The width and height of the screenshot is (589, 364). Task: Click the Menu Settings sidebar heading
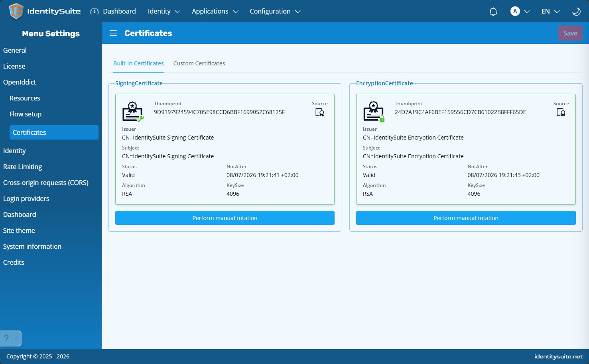(x=51, y=33)
